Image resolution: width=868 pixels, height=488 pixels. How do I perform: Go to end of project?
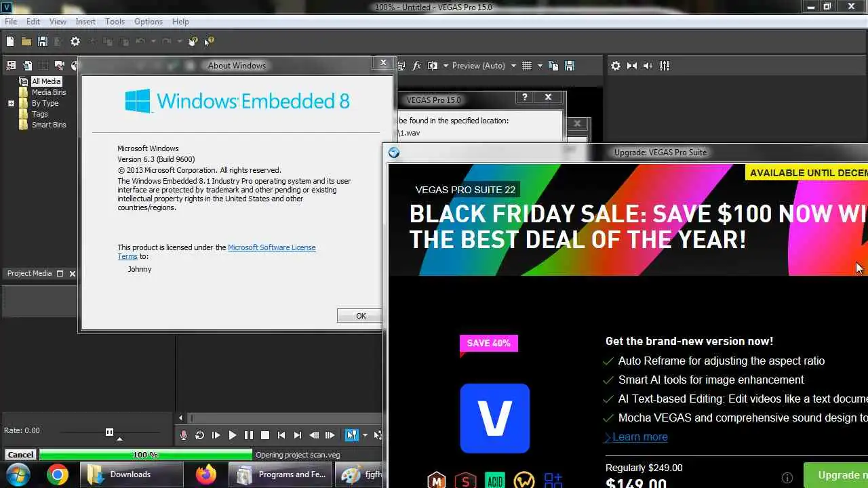click(x=298, y=435)
